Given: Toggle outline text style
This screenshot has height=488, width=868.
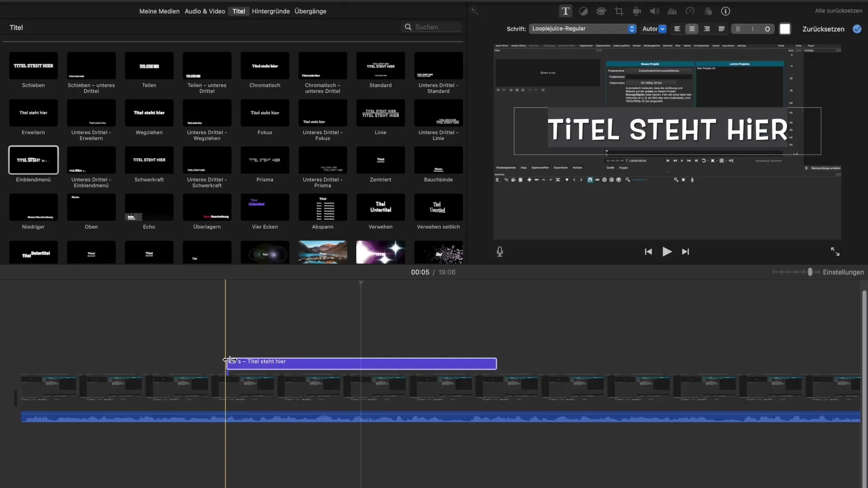Looking at the screenshot, I should pyautogui.click(x=767, y=29).
